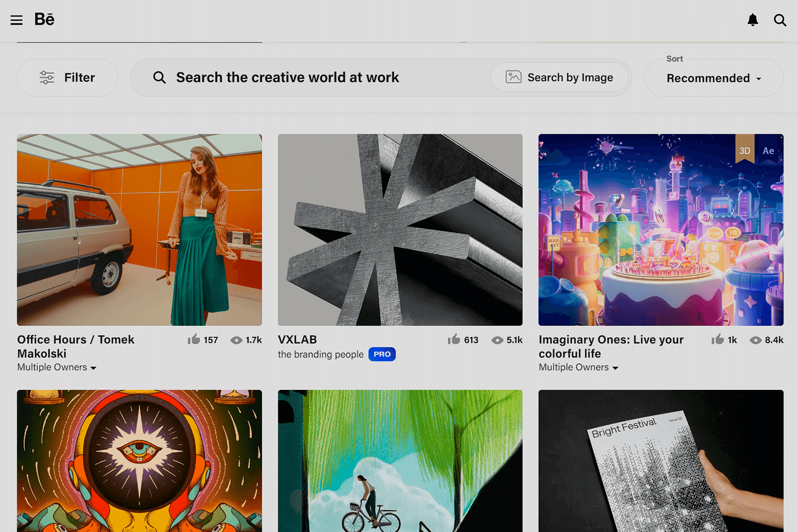This screenshot has width=798, height=532.
Task: Click the 1k appreciations count
Action: point(733,340)
